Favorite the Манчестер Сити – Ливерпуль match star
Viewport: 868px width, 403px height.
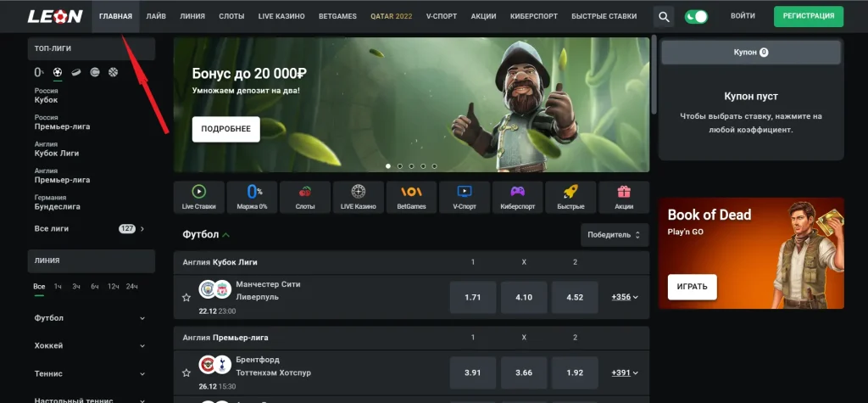pyautogui.click(x=186, y=298)
